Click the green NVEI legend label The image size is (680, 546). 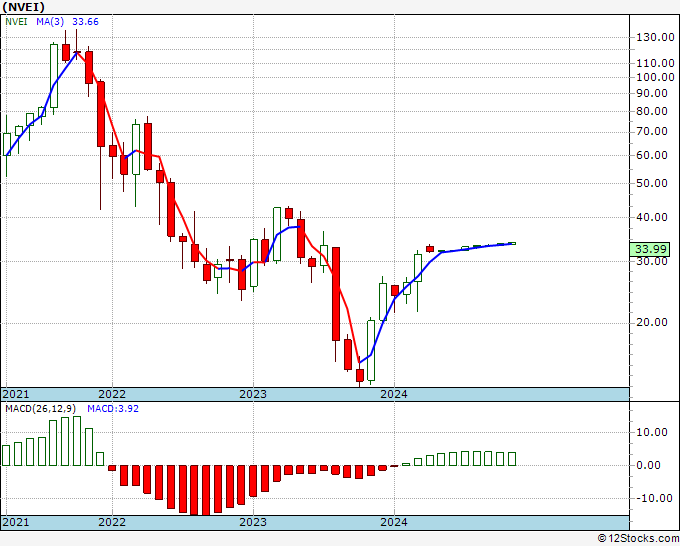(16, 22)
